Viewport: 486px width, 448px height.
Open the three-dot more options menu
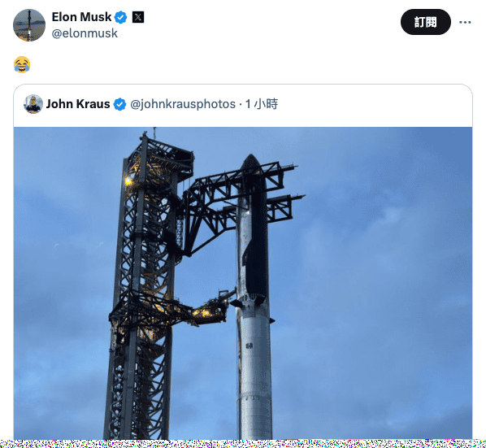pyautogui.click(x=465, y=22)
